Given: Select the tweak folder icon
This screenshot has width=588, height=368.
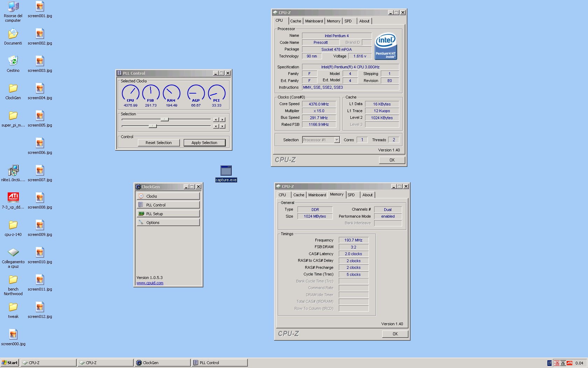Looking at the screenshot, I should click(x=13, y=307).
